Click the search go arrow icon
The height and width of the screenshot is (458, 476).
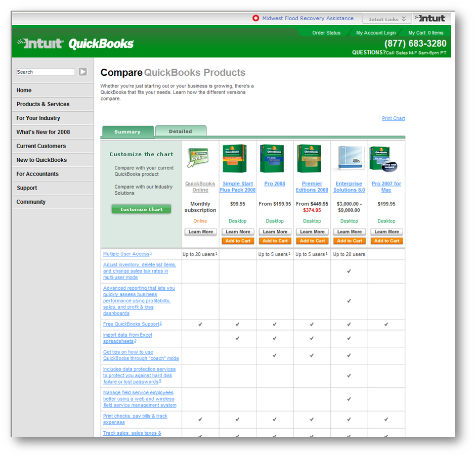[x=82, y=72]
